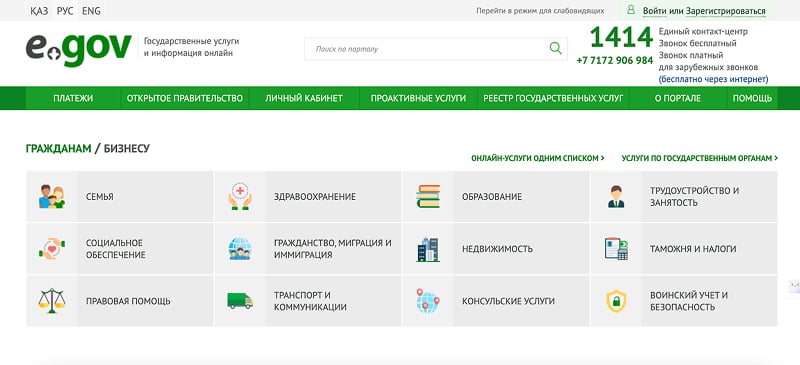Switch to the Бизнесу tab
The height and width of the screenshot is (365, 800).
pyautogui.click(x=127, y=149)
